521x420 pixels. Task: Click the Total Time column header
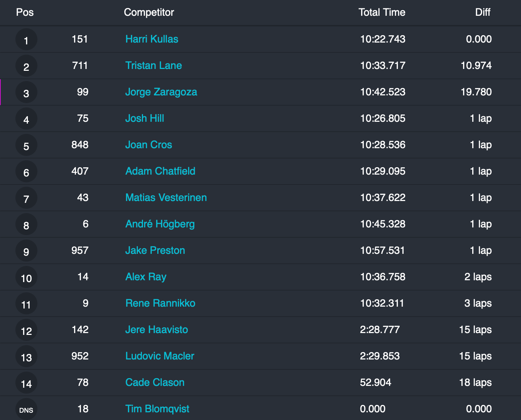click(x=382, y=12)
